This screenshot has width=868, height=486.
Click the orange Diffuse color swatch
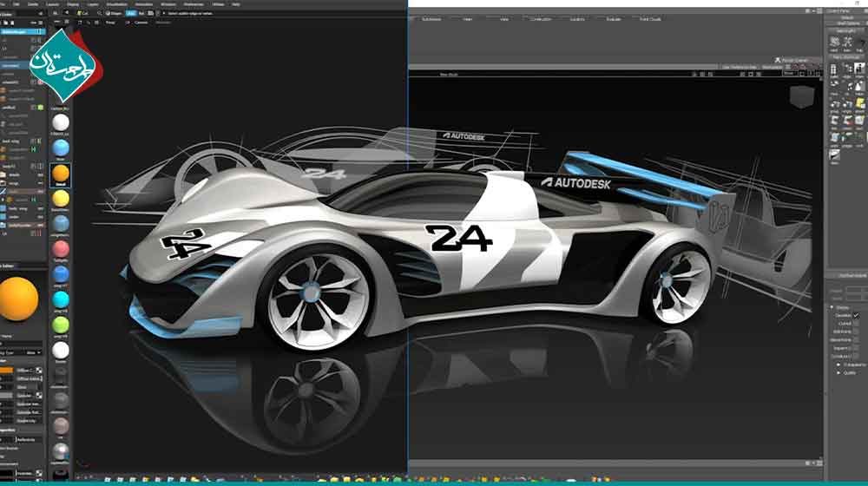point(6,370)
